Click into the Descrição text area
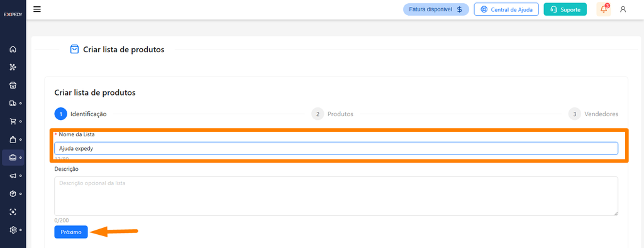644x248 pixels. pos(336,196)
